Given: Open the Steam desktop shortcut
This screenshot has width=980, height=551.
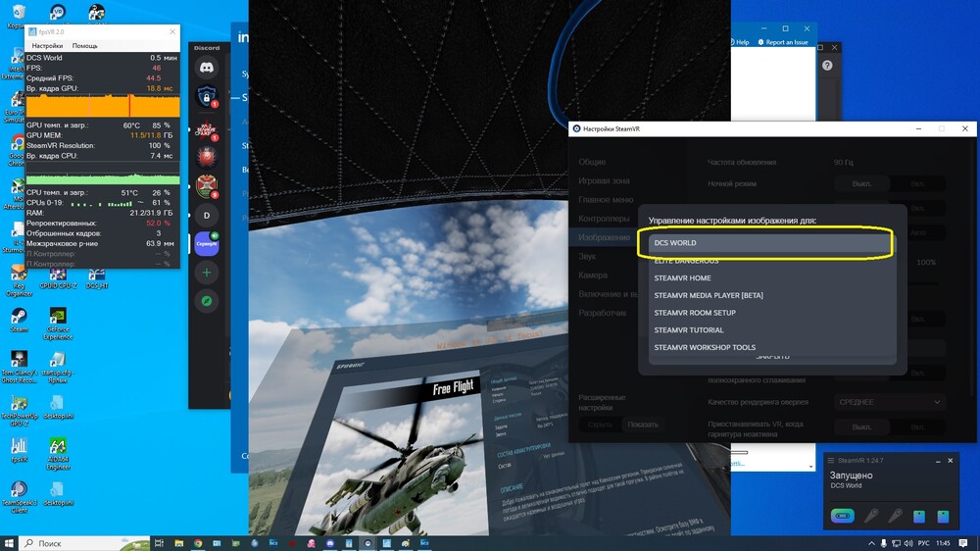Looking at the screenshot, I should click(x=19, y=319).
